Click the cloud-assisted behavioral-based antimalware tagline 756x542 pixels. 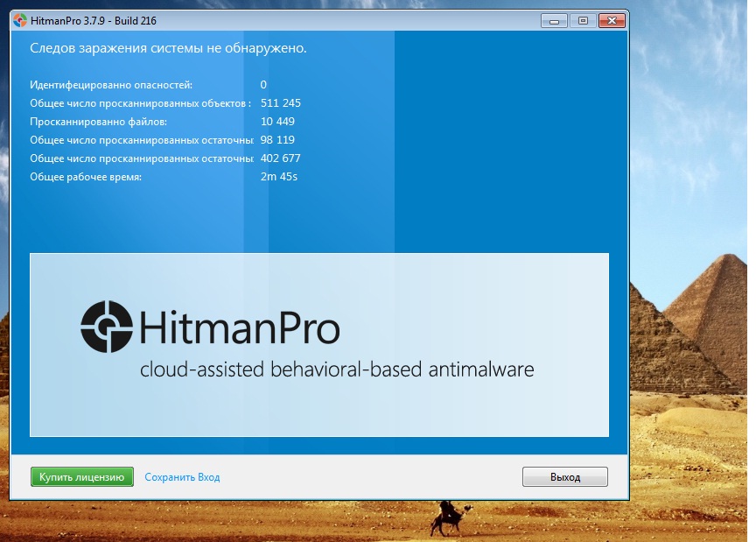(x=337, y=370)
